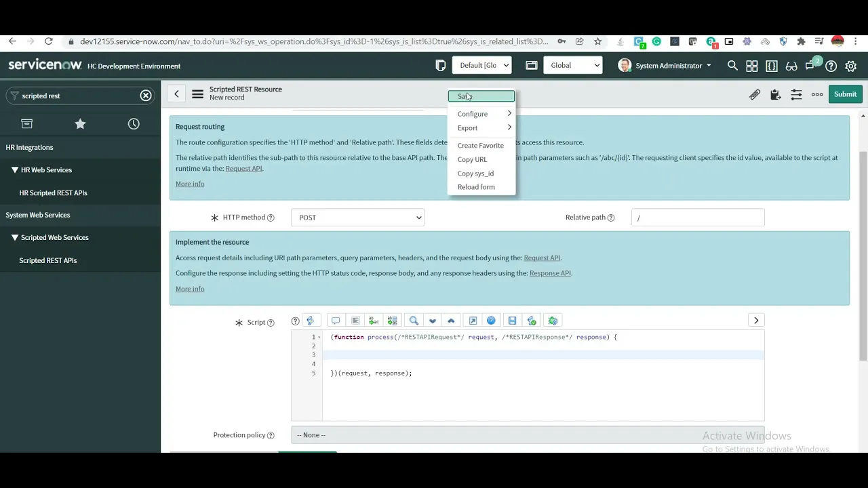
Task: Select Copy URL in the context menu
Action: (x=473, y=159)
